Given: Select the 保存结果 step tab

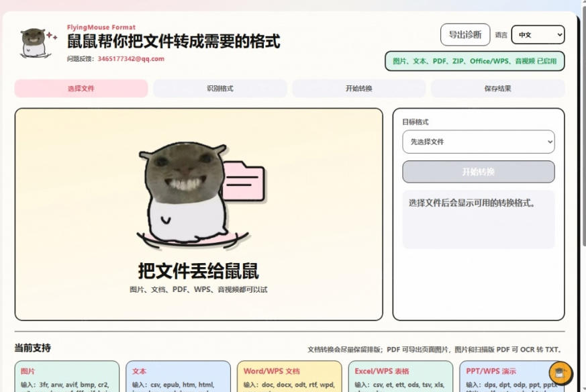Looking at the screenshot, I should [x=498, y=89].
